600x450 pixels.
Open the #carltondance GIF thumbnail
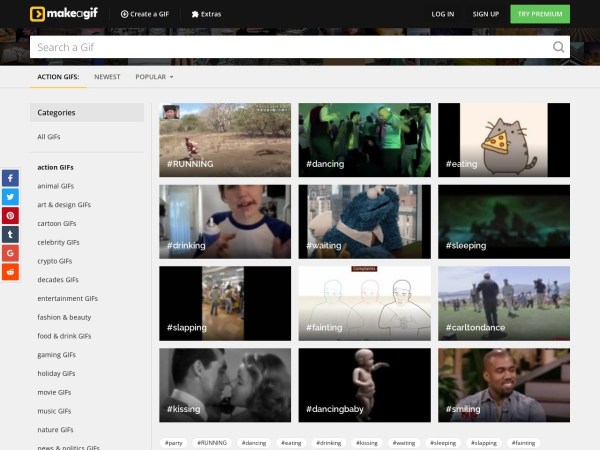tap(503, 303)
